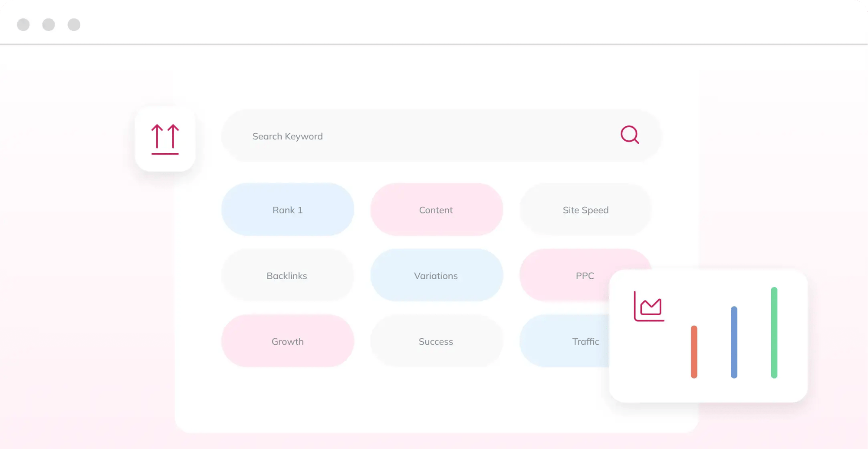The height and width of the screenshot is (449, 868).
Task: Click the Traffic keyword pill
Action: (x=573, y=341)
